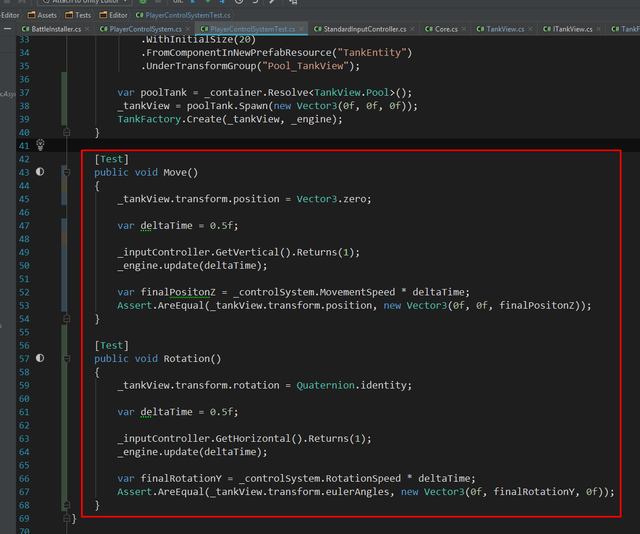640x534 pixels.
Task: Click line number 41 in the gutter
Action: click(24, 146)
